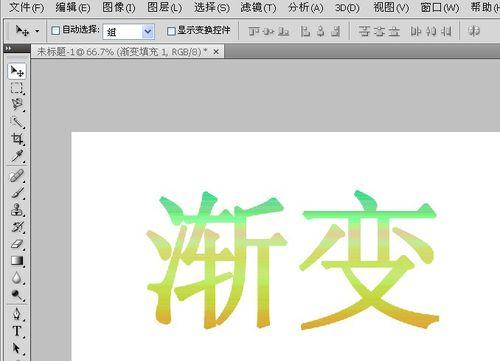Click Distribute Vertical Centers icon

click(x=379, y=31)
